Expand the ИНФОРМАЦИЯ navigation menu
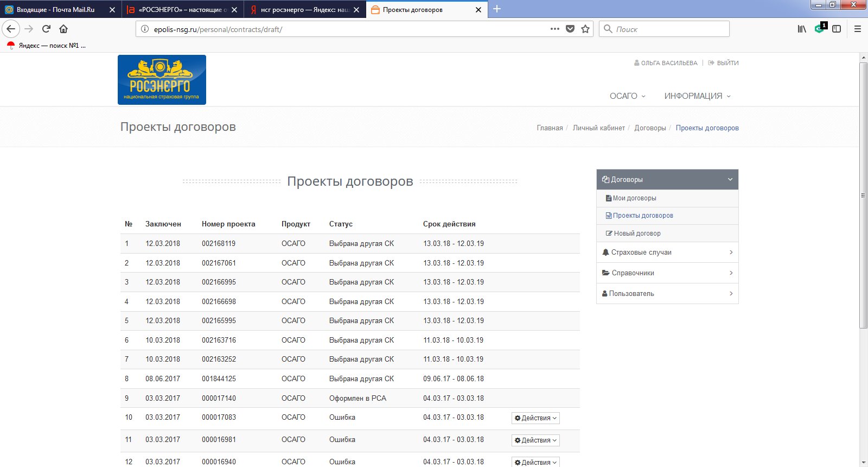 click(697, 96)
